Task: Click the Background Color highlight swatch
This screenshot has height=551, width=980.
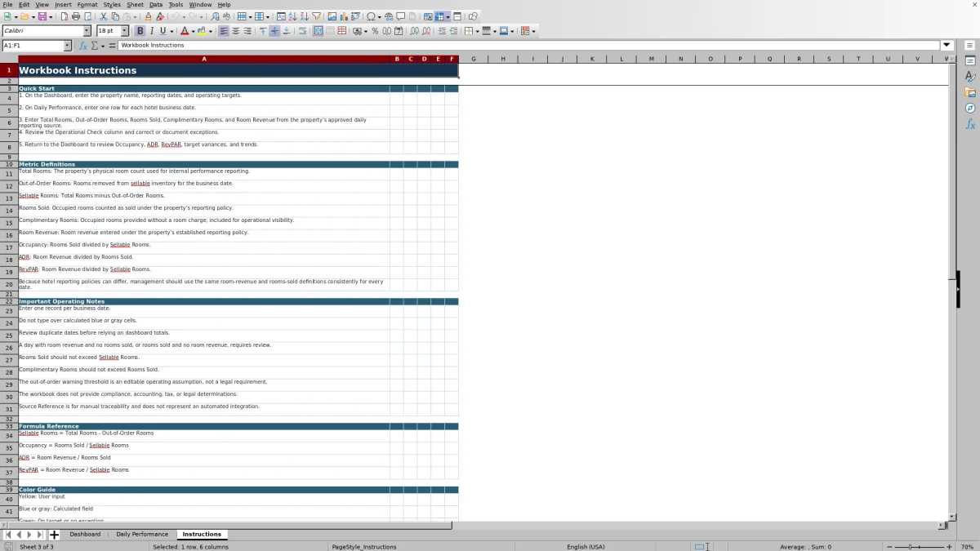Action: (203, 31)
